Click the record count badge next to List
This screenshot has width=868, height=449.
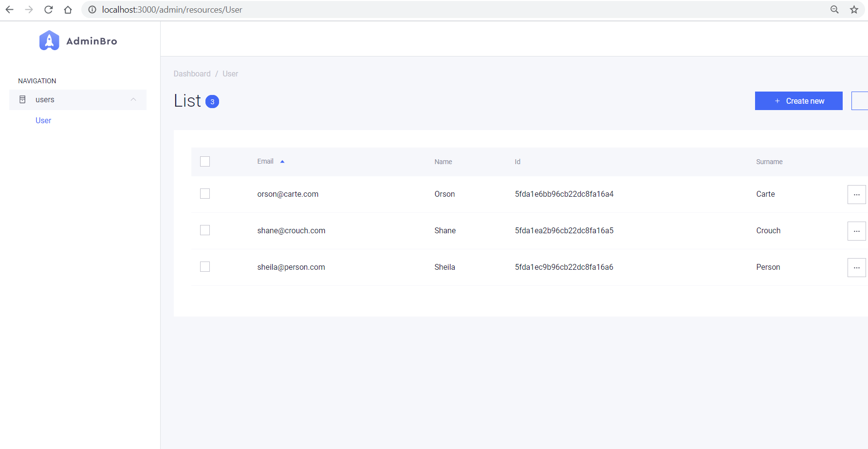212,102
